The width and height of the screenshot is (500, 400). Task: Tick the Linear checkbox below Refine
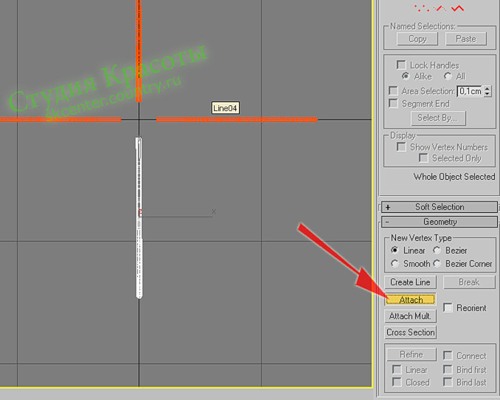coord(397,369)
